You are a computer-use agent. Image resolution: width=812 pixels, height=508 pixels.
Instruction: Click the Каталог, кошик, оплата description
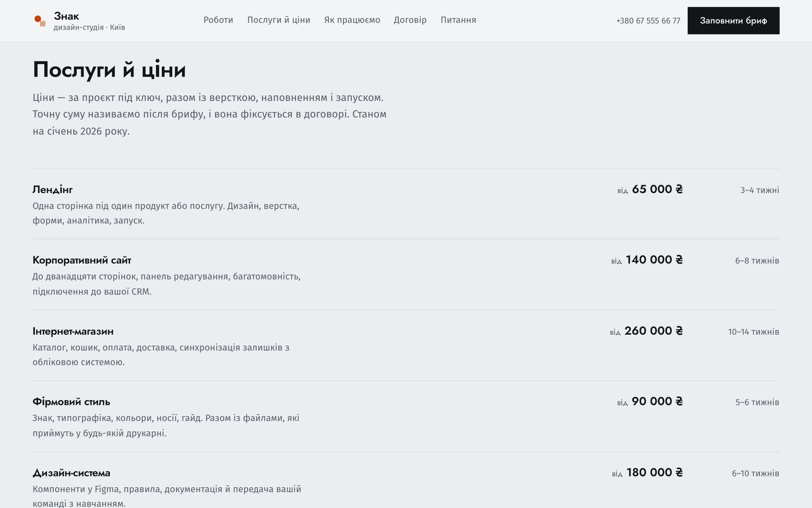pyautogui.click(x=161, y=355)
